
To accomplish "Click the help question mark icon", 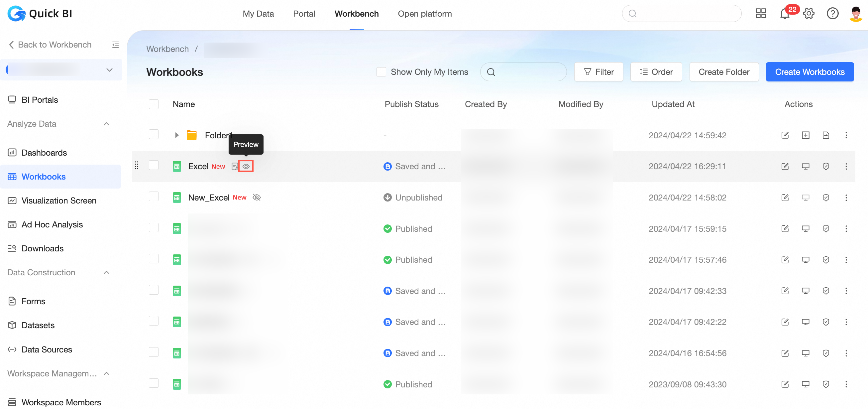I will [832, 14].
